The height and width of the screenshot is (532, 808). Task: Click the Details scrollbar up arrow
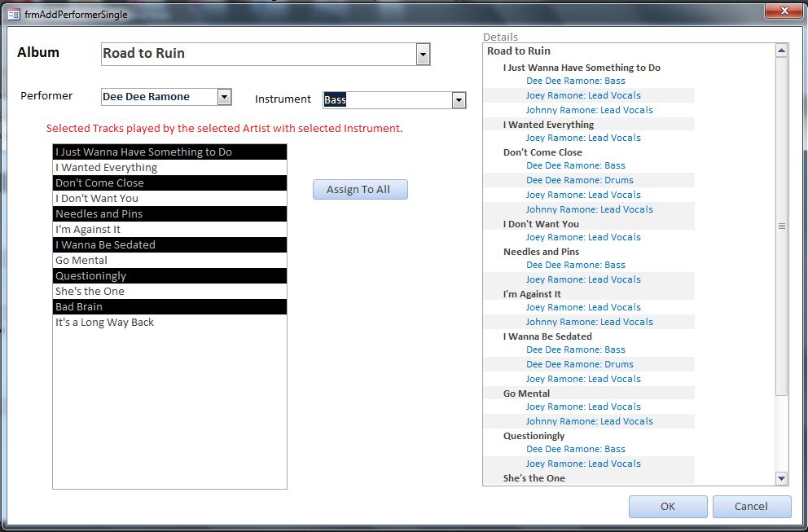(781, 51)
